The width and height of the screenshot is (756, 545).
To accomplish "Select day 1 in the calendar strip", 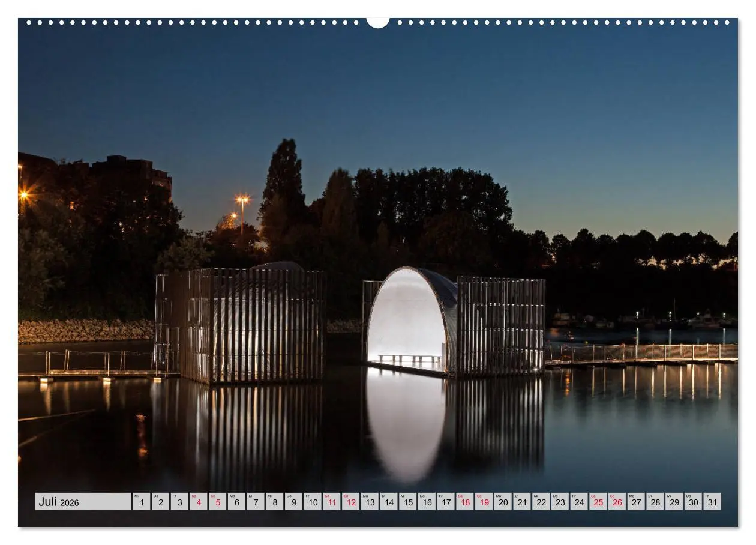I will coord(141,502).
